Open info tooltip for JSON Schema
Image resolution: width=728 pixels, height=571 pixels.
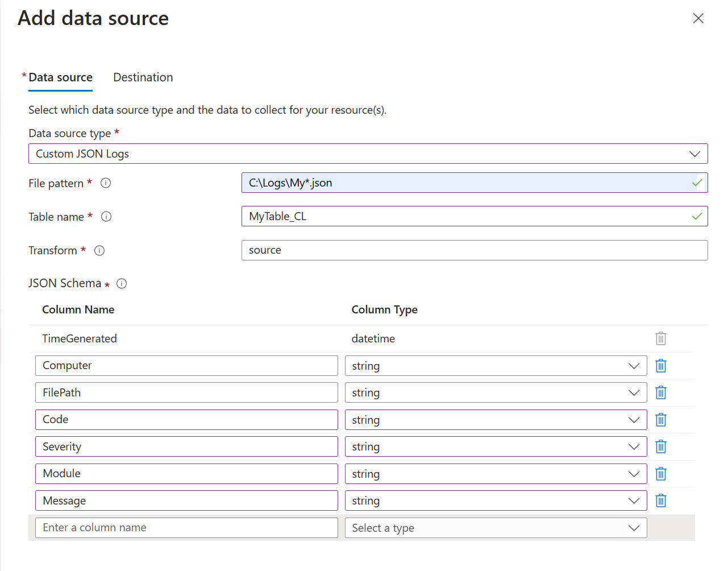[122, 283]
